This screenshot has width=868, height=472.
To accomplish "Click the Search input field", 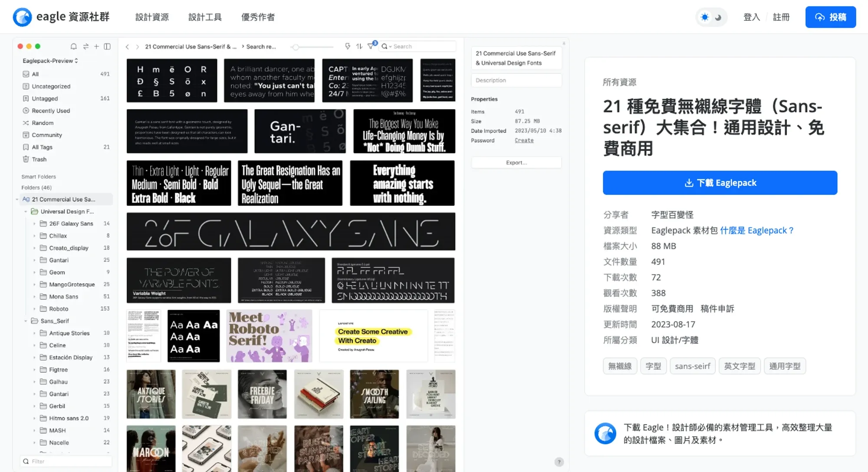I will [x=418, y=46].
